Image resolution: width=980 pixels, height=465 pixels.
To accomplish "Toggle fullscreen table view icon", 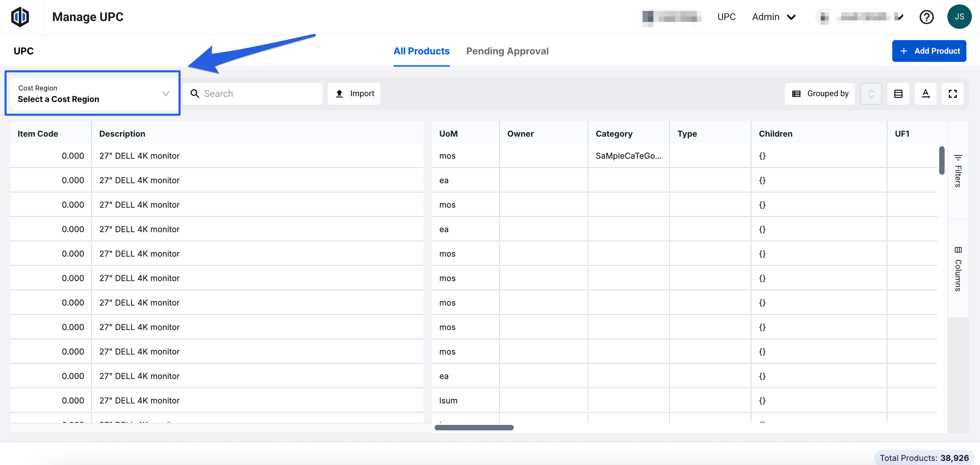I will tap(952, 93).
